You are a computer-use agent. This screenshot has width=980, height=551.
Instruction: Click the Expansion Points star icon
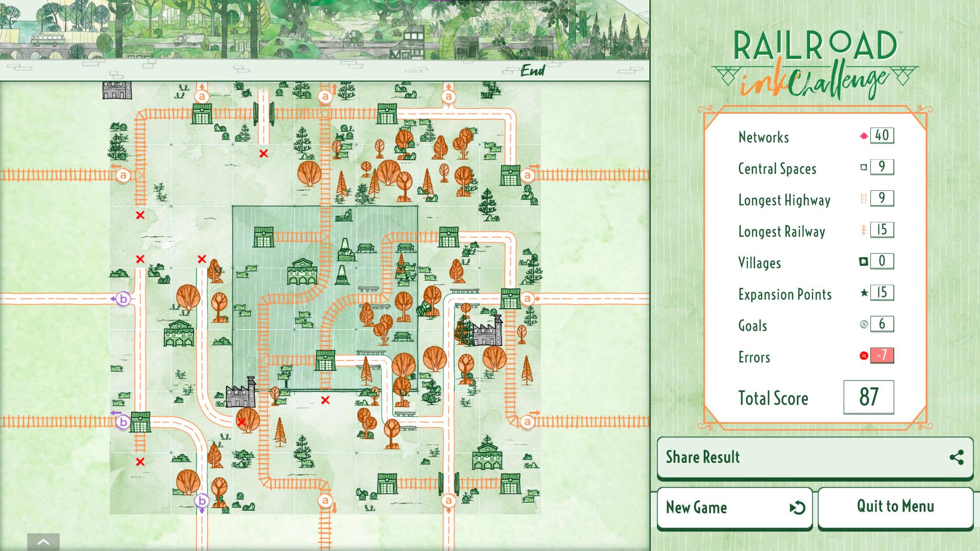click(864, 293)
